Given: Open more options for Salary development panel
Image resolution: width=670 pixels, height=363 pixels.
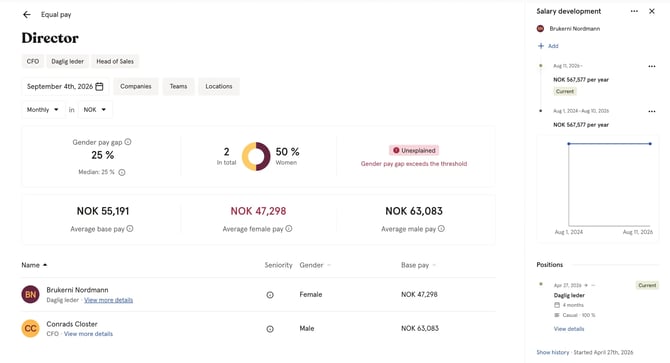Looking at the screenshot, I should click(634, 11).
